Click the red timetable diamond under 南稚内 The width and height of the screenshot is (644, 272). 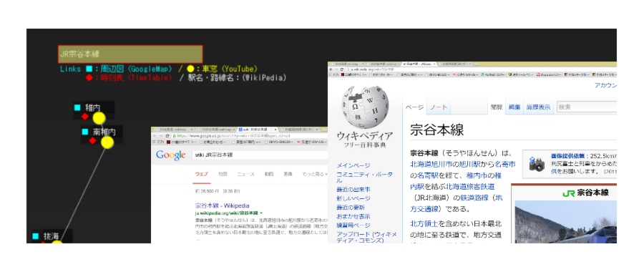tap(93, 141)
